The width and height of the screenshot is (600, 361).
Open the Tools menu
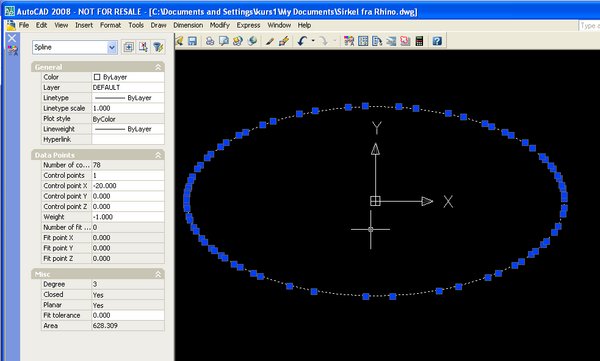coord(136,25)
